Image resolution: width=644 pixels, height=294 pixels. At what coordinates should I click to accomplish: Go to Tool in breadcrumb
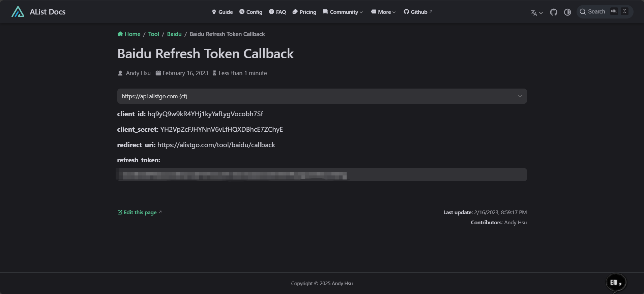(153, 34)
